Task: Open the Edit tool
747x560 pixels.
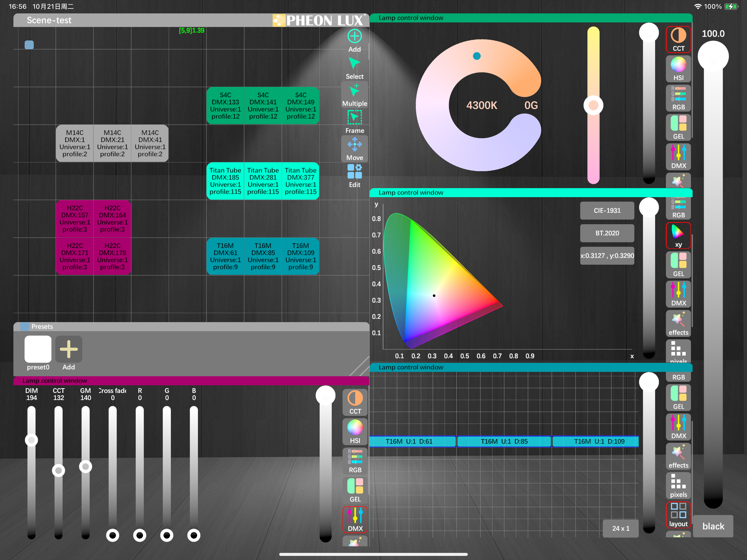Action: (x=354, y=176)
